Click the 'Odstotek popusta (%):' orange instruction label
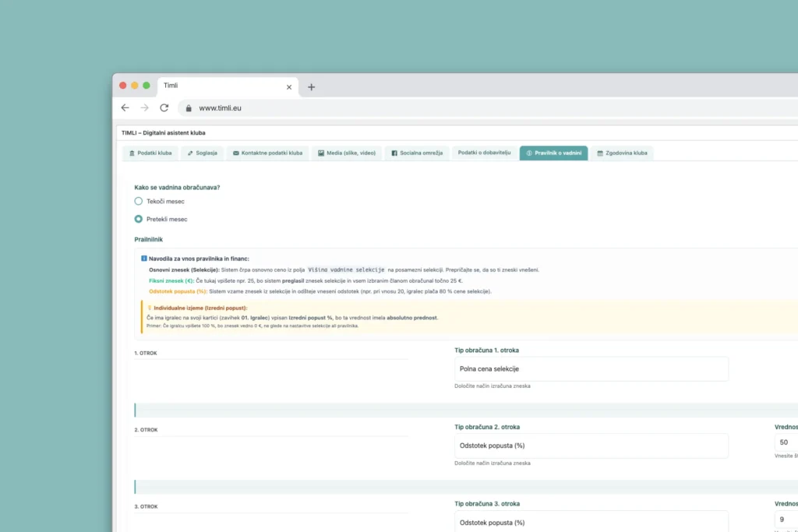This screenshot has width=798, height=532. click(178, 291)
